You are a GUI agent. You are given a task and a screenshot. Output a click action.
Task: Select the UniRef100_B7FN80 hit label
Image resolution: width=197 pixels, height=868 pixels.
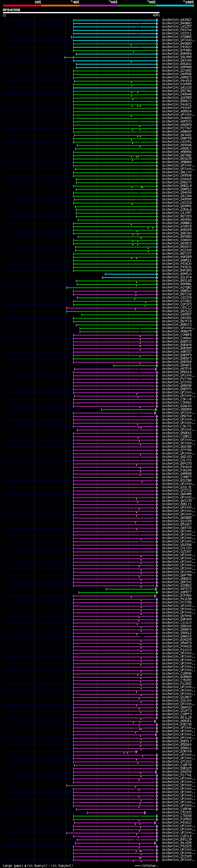coord(177,50)
